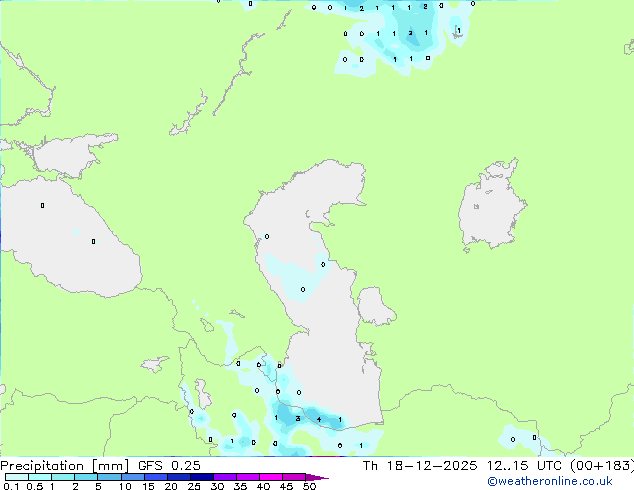Select the purple swatch between 30 and 35

(225, 477)
